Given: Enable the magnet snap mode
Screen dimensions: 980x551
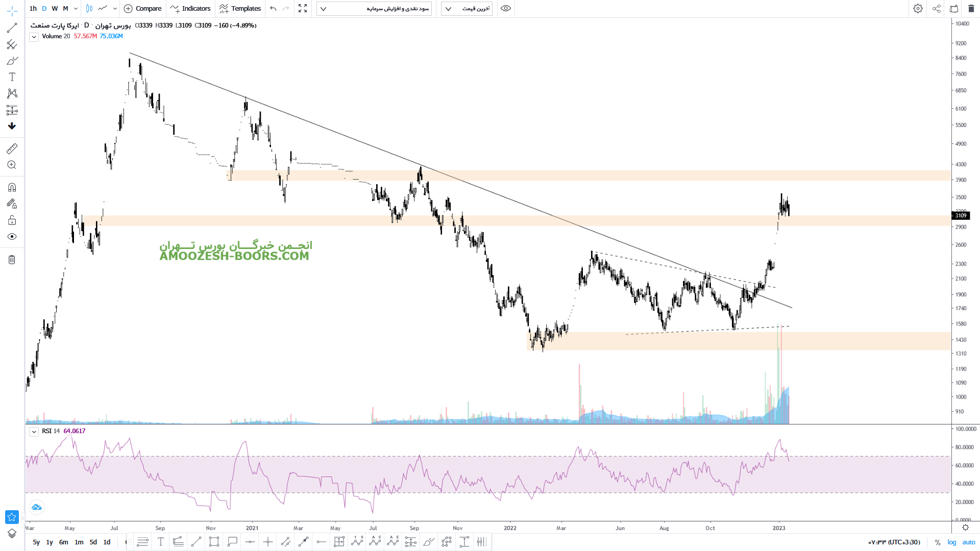Looking at the screenshot, I should 12,187.
